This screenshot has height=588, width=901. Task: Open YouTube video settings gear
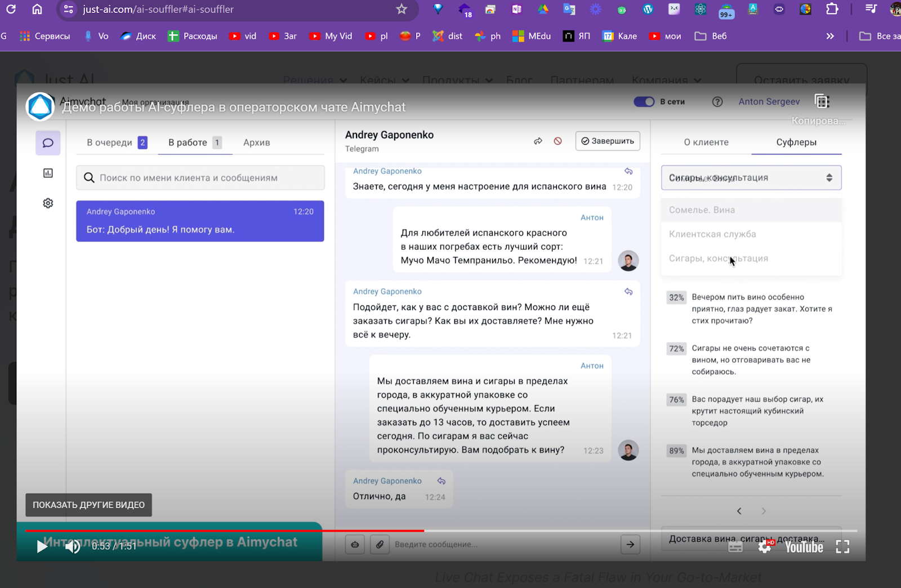click(765, 546)
